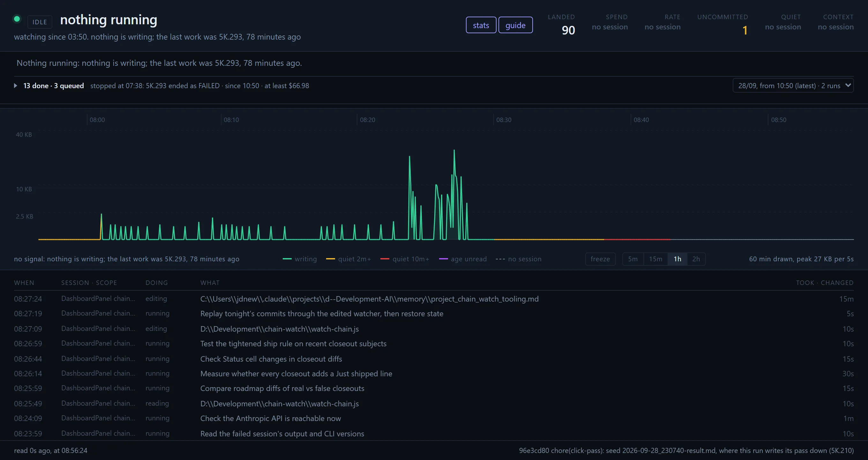Screen dimensions: 868x460
Task: Click the 'read 0s ago, at 08:56:24' status
Action: (50, 450)
